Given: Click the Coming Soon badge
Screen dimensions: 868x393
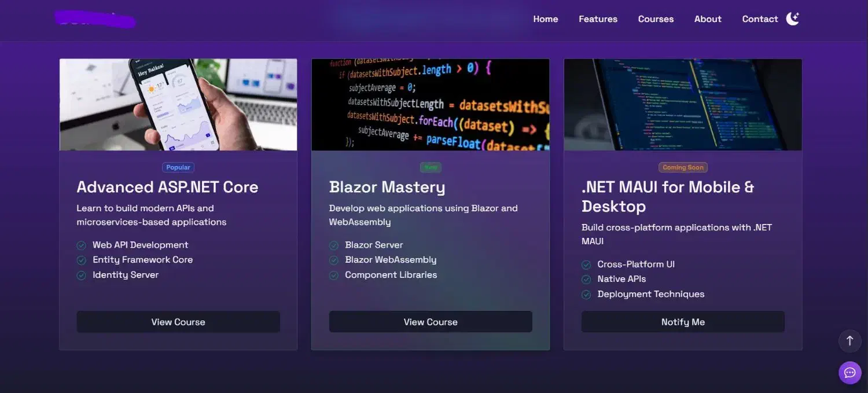Looking at the screenshot, I should coord(683,167).
